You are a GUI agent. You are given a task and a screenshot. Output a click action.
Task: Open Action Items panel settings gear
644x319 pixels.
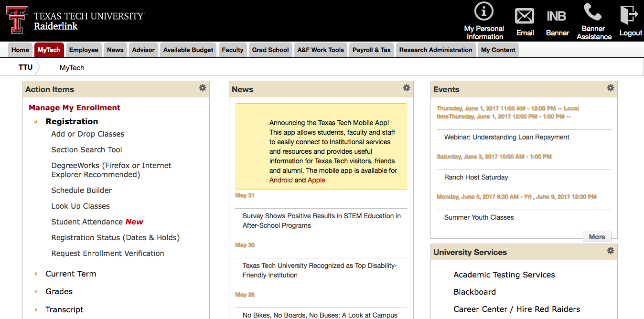coord(203,88)
